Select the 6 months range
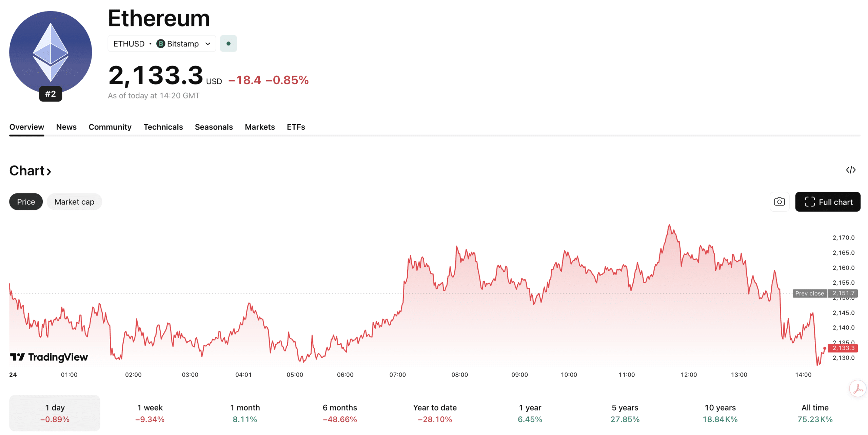 (340, 413)
